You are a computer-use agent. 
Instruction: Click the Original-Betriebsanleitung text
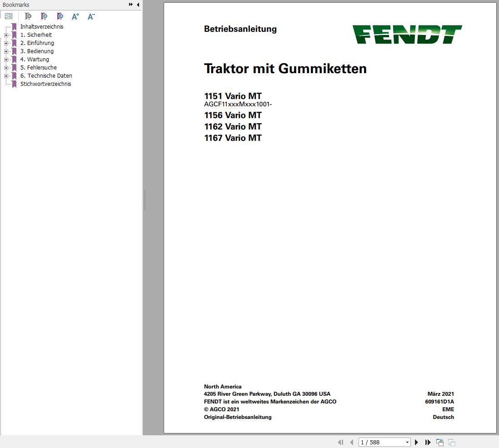click(x=238, y=417)
